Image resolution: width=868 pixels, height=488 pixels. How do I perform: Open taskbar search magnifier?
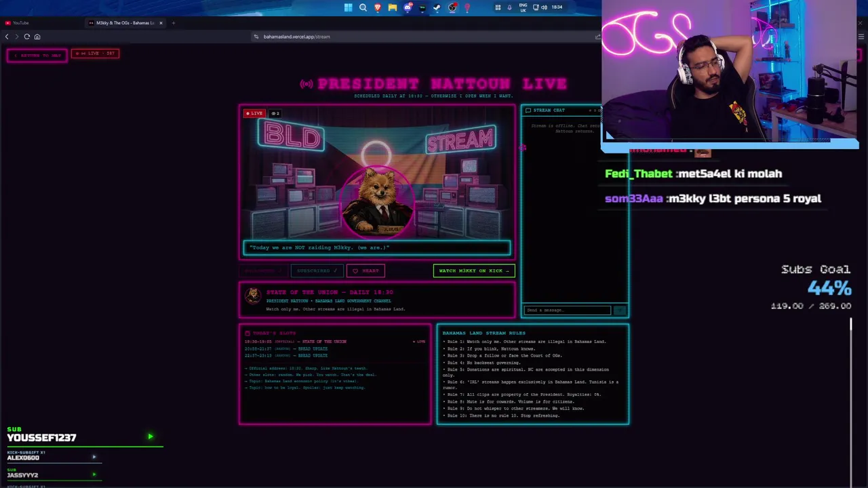(x=363, y=7)
